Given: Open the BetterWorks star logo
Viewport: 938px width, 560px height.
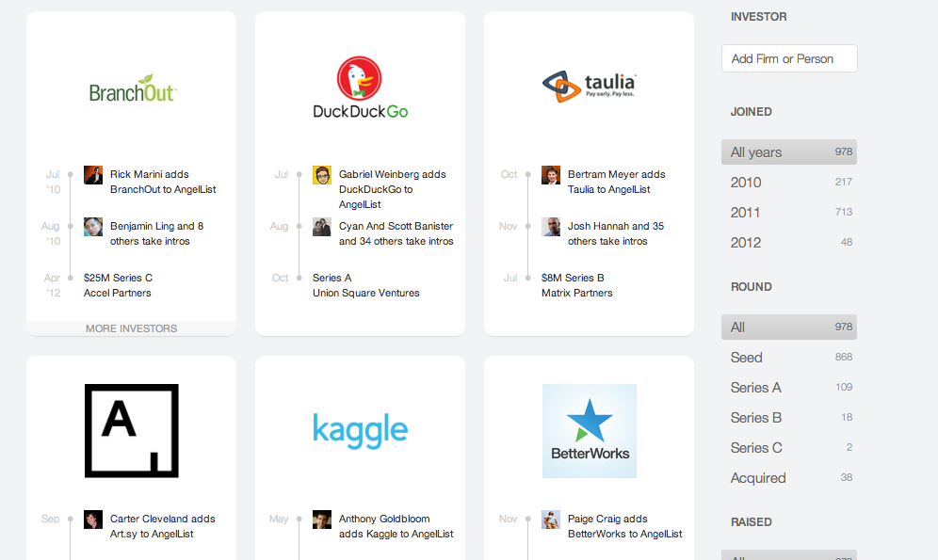Looking at the screenshot, I should click(590, 430).
